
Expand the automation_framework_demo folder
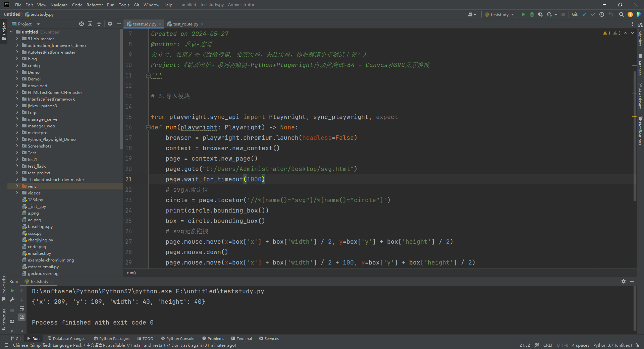point(17,45)
